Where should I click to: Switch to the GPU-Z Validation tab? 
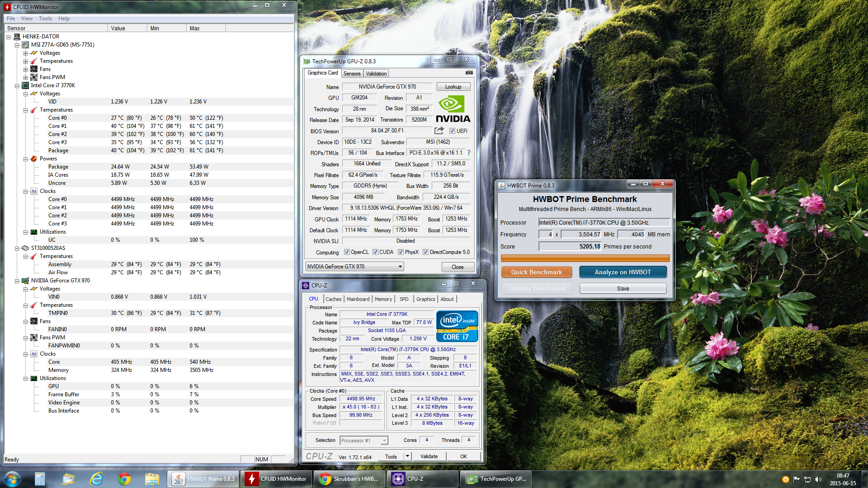pos(376,74)
